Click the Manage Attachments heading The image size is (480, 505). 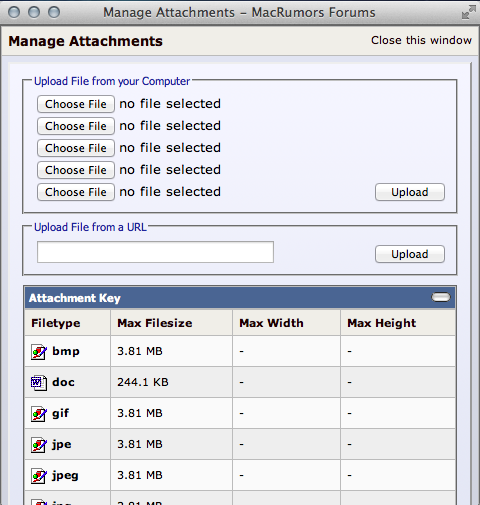[x=86, y=41]
